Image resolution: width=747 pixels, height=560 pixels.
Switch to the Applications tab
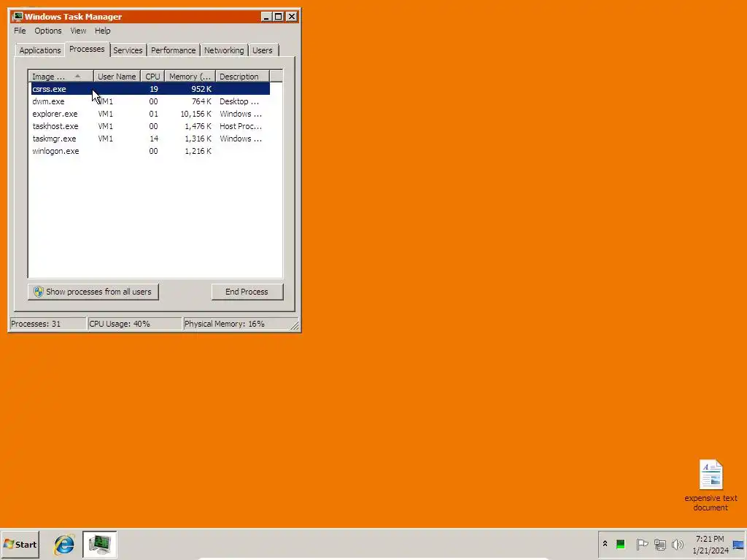tap(40, 50)
